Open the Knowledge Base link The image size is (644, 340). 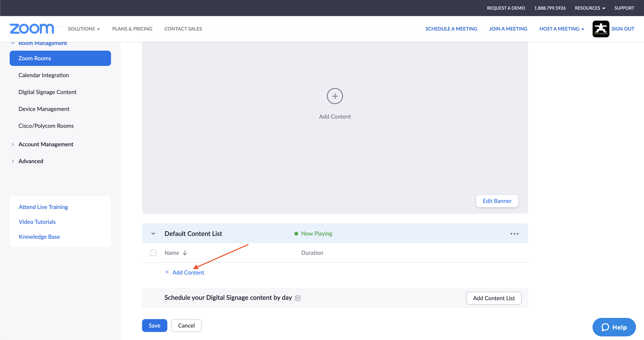pyautogui.click(x=39, y=237)
